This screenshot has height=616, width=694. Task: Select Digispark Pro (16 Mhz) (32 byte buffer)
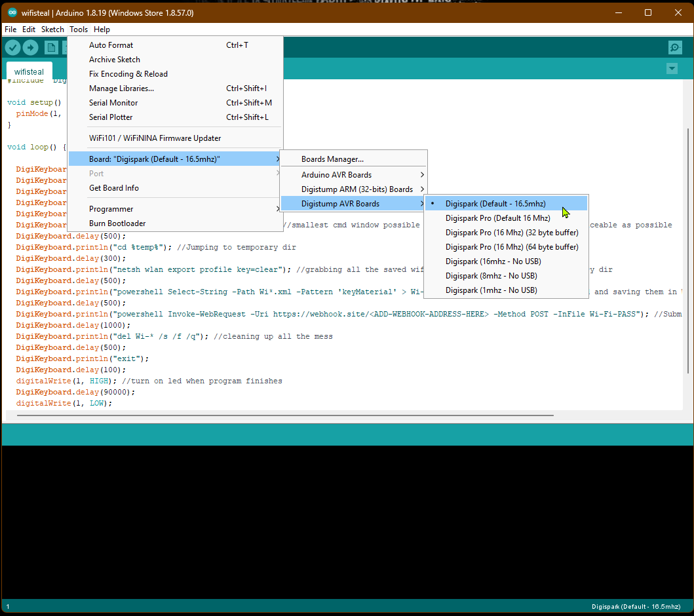pyautogui.click(x=507, y=233)
